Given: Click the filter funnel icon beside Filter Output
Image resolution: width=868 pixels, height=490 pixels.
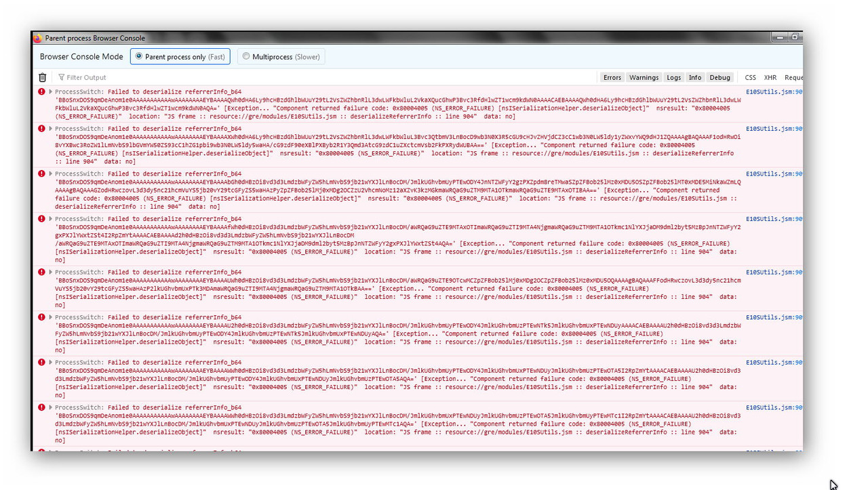Looking at the screenshot, I should coord(62,77).
